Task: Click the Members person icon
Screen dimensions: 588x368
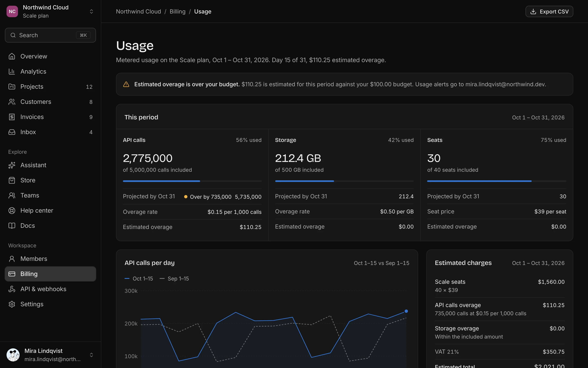Action: pyautogui.click(x=12, y=259)
